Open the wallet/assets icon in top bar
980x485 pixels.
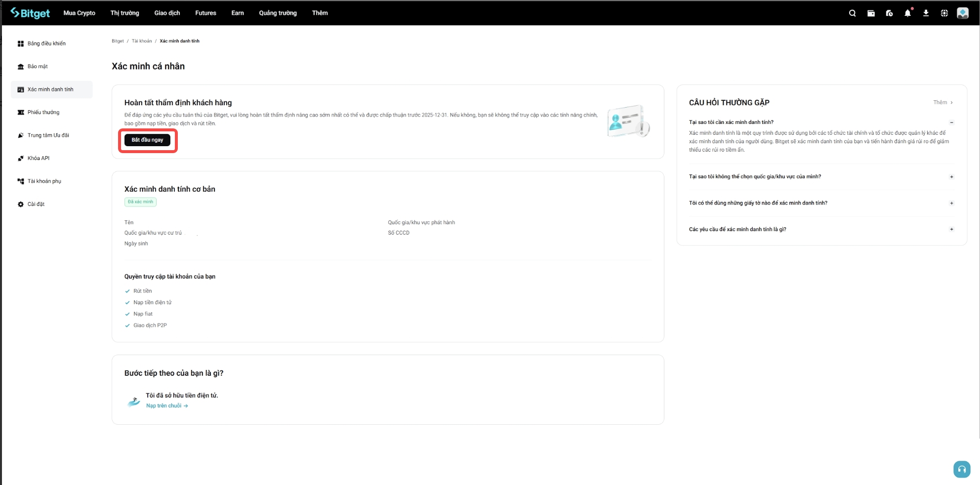tap(871, 13)
